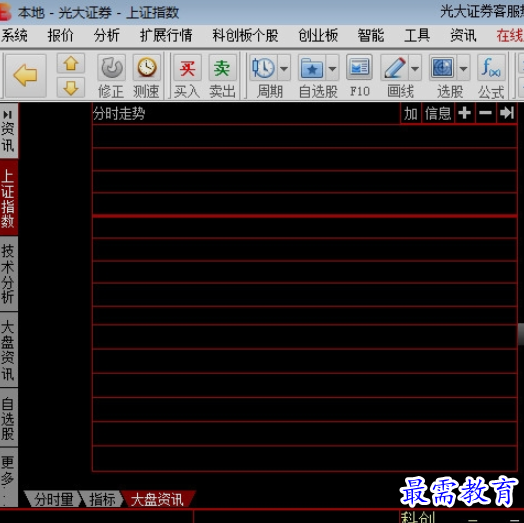
Task: Open the 报价 menu
Action: (60, 35)
